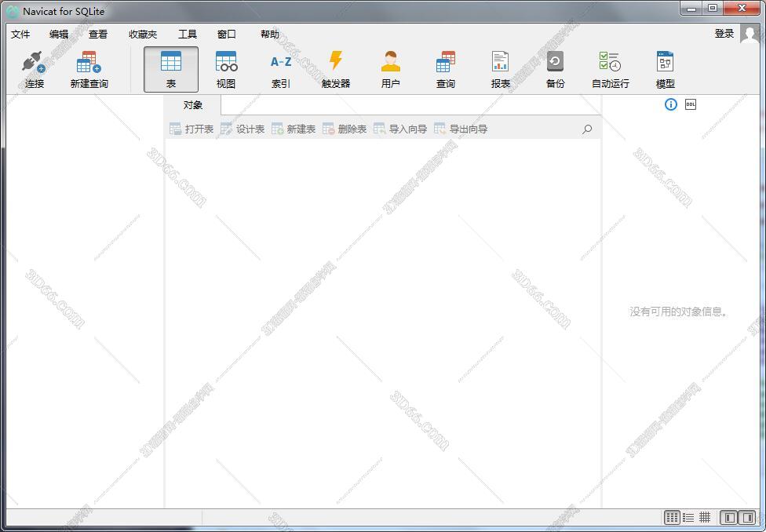Screen dimensions: 766x532
Task: Toggle right information pane visibility
Action: tap(747, 517)
